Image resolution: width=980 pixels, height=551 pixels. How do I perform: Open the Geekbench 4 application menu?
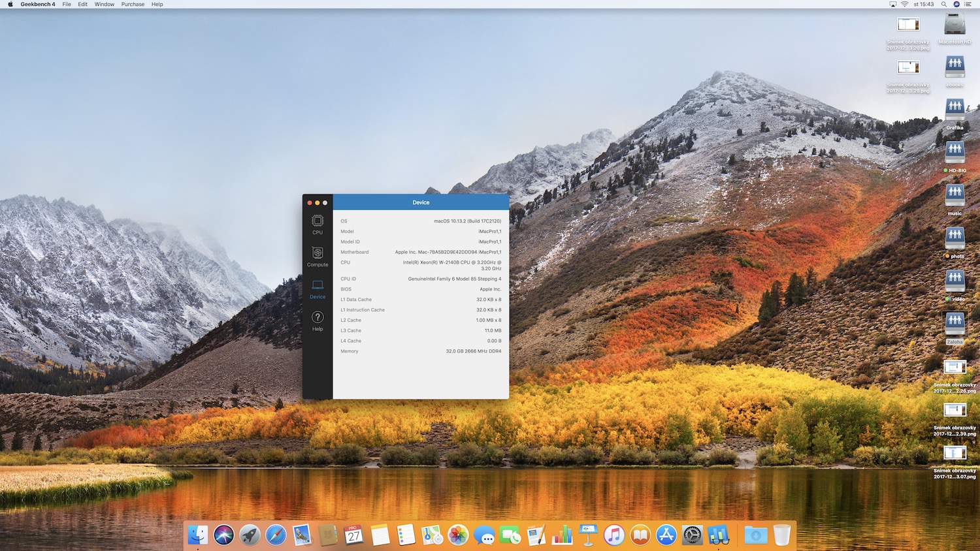click(38, 4)
